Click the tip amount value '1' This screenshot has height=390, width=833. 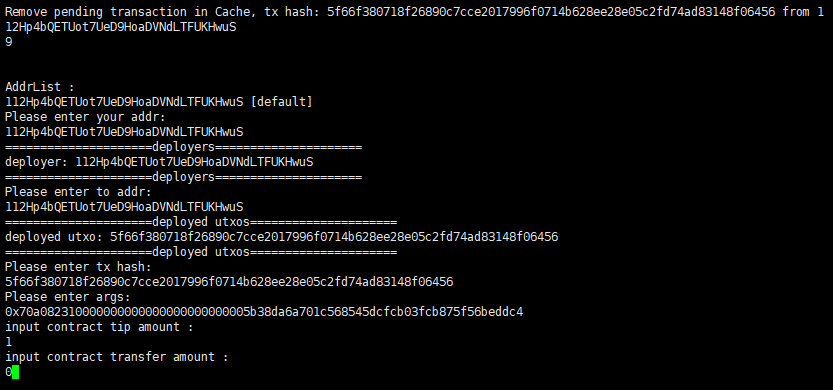(8, 342)
